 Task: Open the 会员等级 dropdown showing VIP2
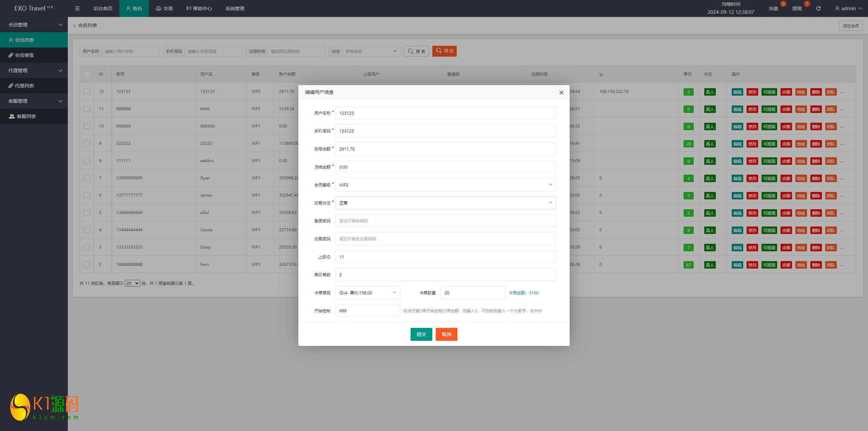point(446,185)
